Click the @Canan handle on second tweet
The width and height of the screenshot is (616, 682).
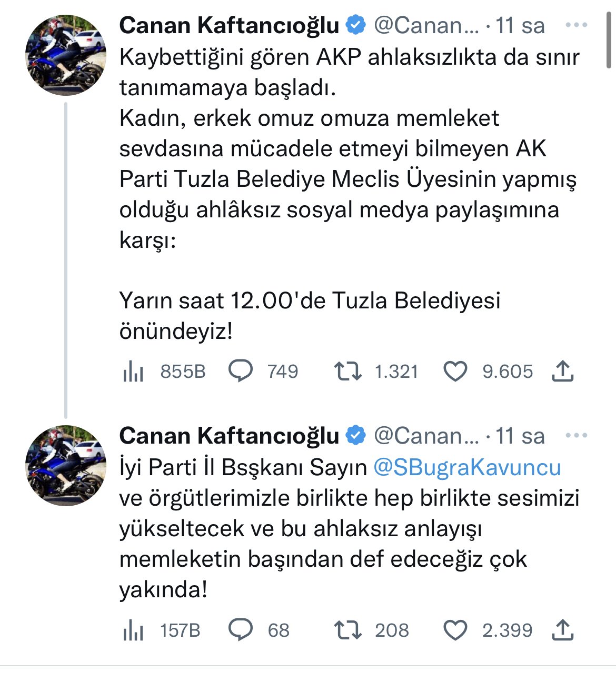[x=426, y=436]
